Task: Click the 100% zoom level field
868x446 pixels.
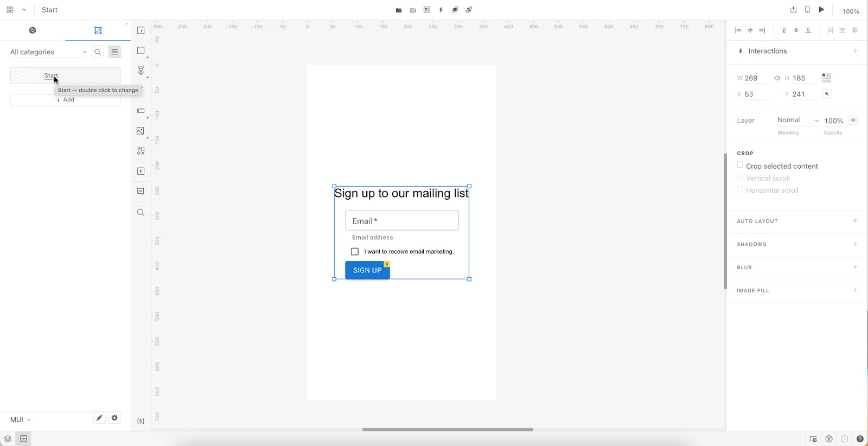Action: click(850, 11)
